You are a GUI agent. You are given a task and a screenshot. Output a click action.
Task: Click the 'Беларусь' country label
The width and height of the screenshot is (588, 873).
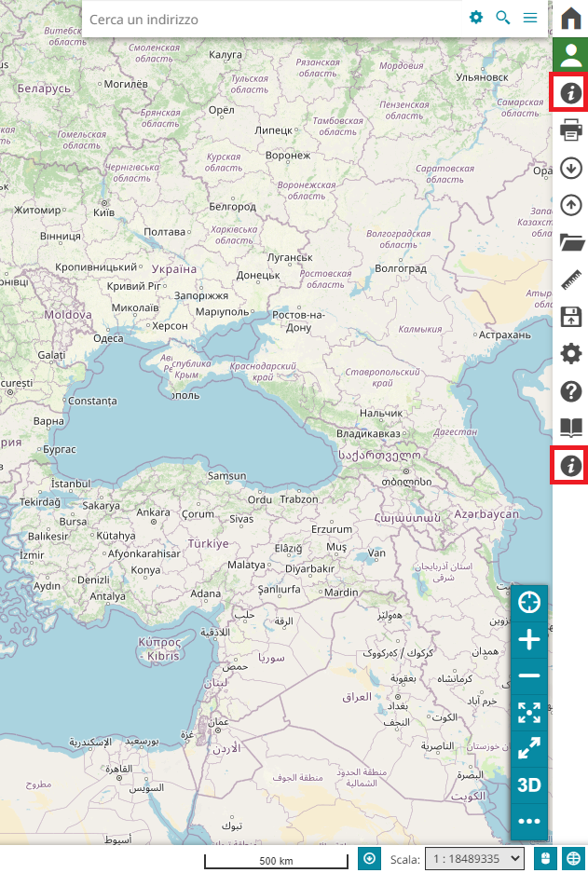click(44, 88)
